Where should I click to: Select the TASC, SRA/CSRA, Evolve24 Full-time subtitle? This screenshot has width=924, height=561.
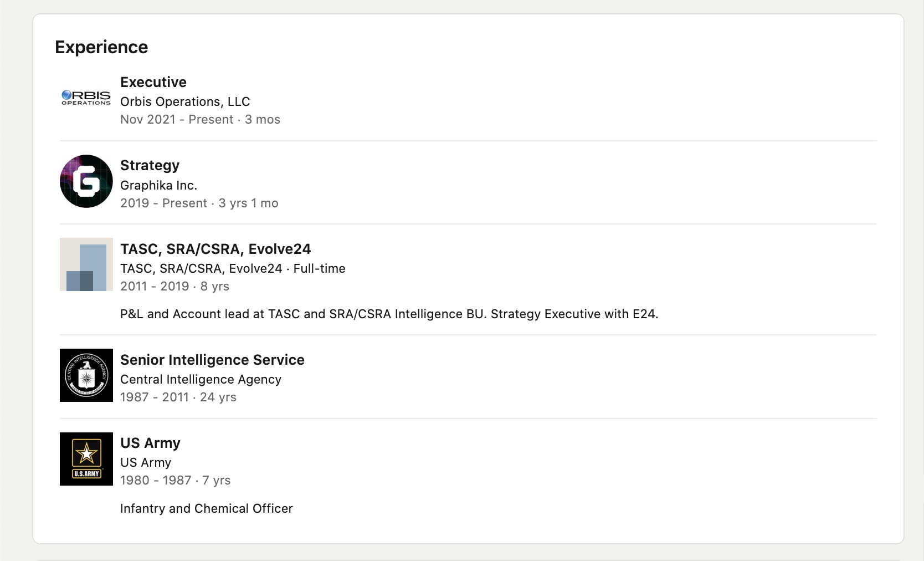click(x=233, y=268)
